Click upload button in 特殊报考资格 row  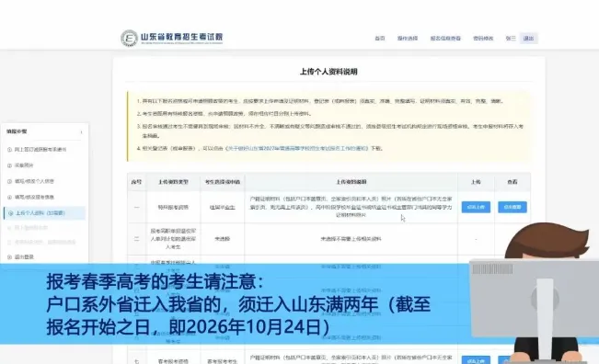476,207
